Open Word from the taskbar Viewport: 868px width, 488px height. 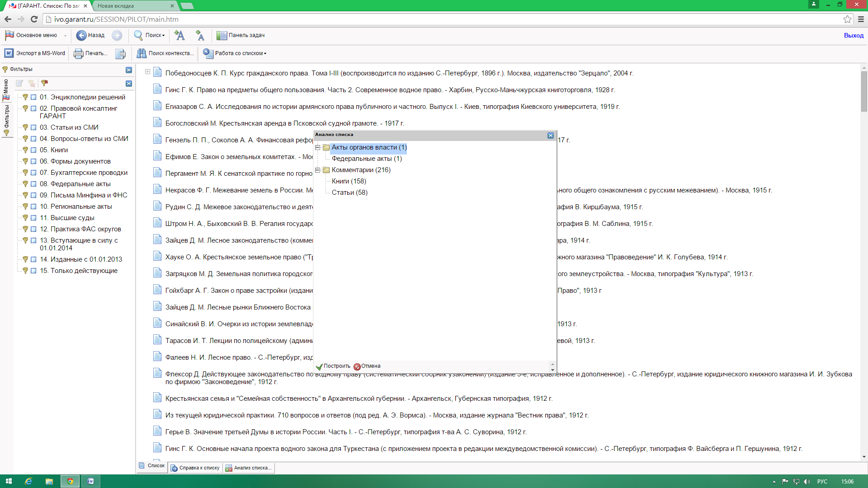pos(91,481)
